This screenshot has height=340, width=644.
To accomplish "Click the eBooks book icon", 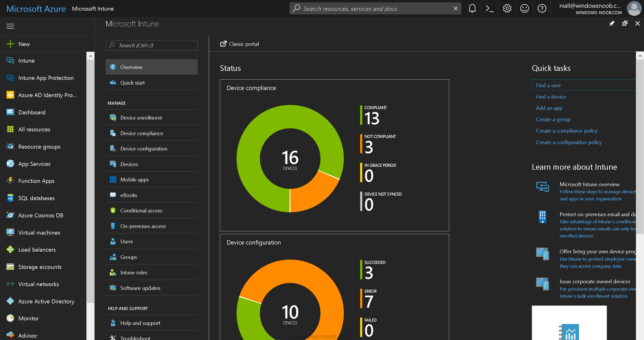I will [113, 195].
